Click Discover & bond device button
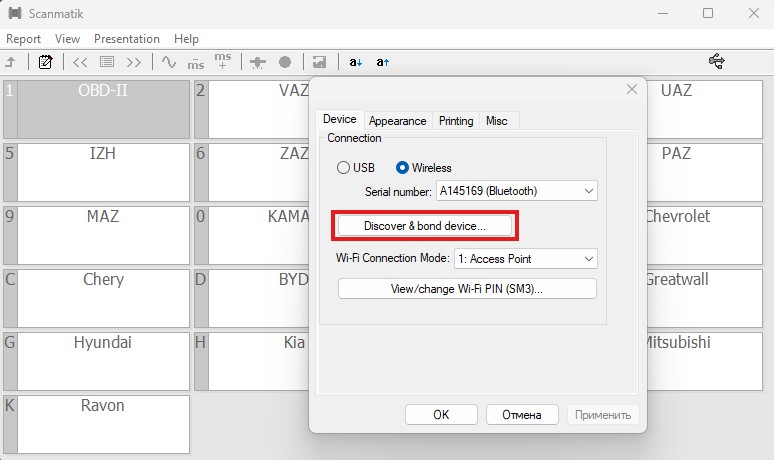The width and height of the screenshot is (774, 460). pyautogui.click(x=425, y=227)
